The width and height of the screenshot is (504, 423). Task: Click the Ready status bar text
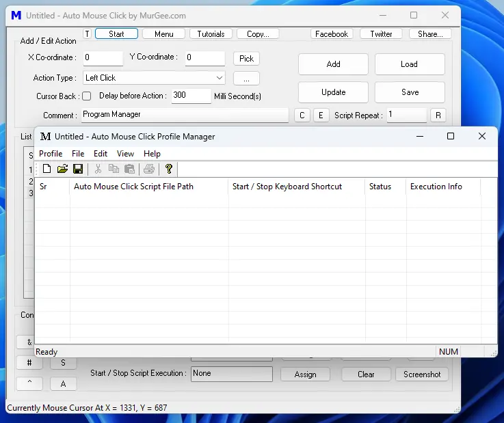[x=47, y=352]
